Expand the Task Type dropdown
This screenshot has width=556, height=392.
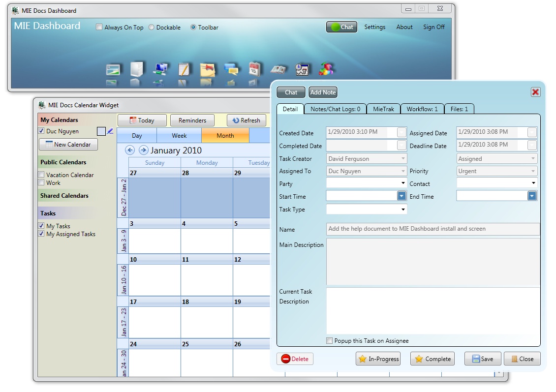tap(403, 210)
